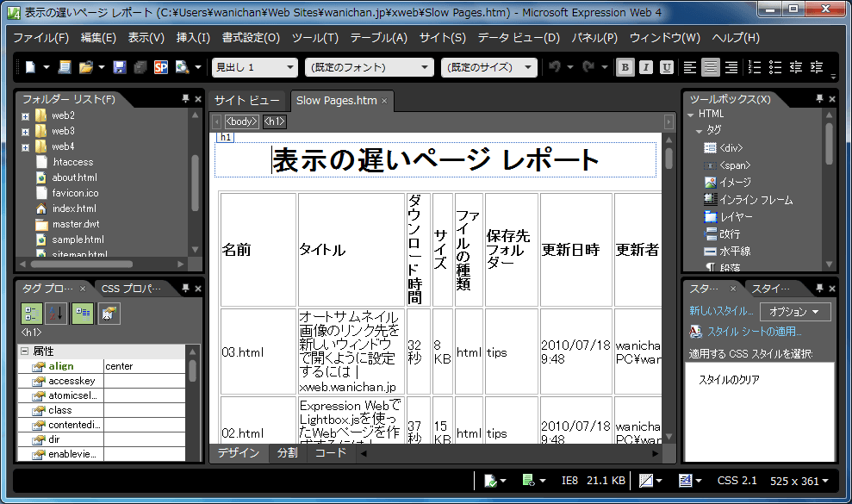Open the 見出し 1 style dropdown

(290, 67)
